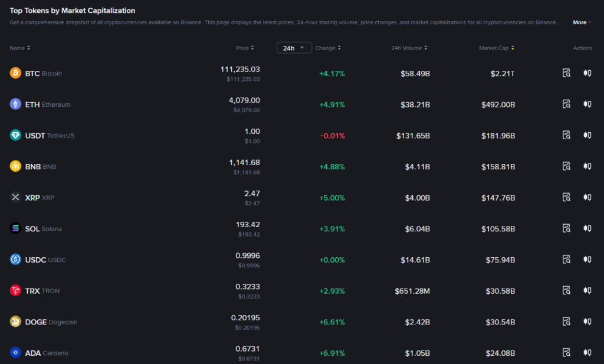Open the ADA Cardano token link
The height and width of the screenshot is (364, 604).
(47, 353)
